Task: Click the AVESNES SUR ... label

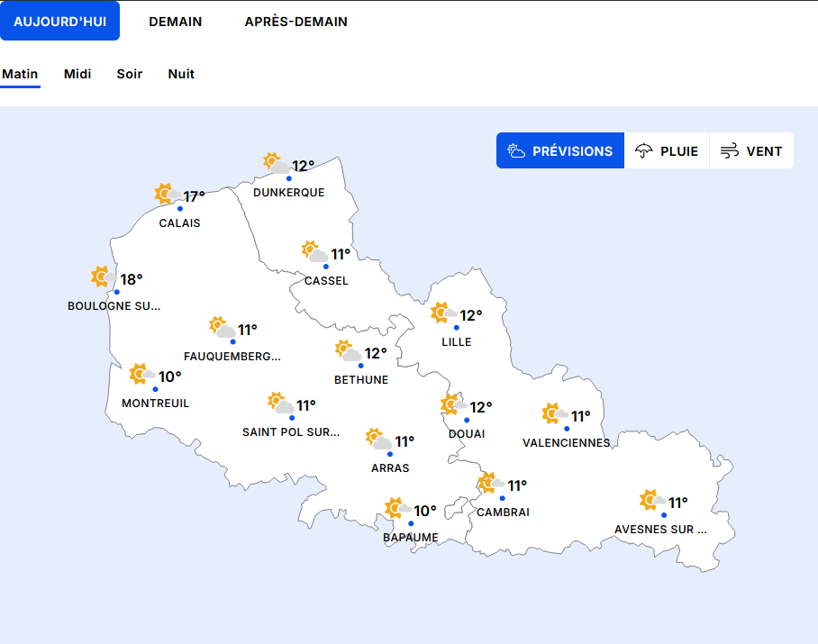Action: coord(660,530)
